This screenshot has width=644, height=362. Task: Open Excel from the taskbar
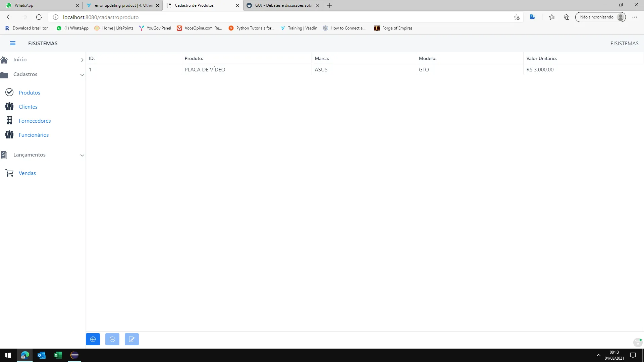(58, 355)
